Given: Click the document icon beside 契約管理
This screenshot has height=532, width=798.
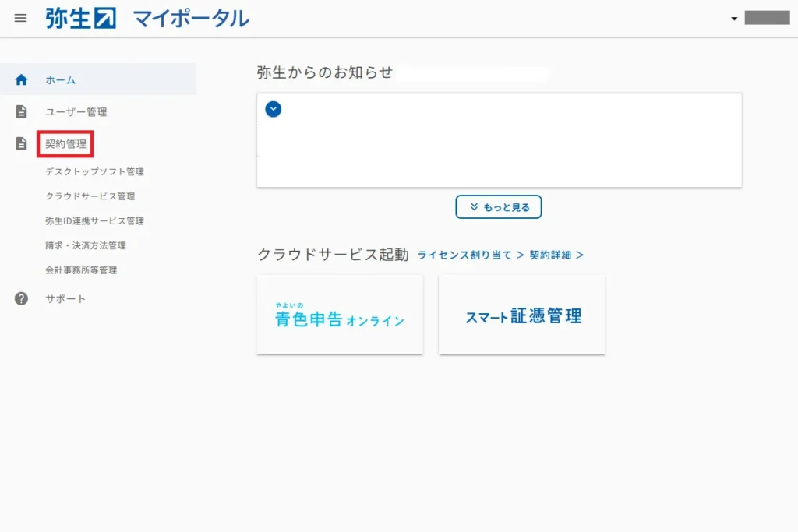Looking at the screenshot, I should point(21,143).
